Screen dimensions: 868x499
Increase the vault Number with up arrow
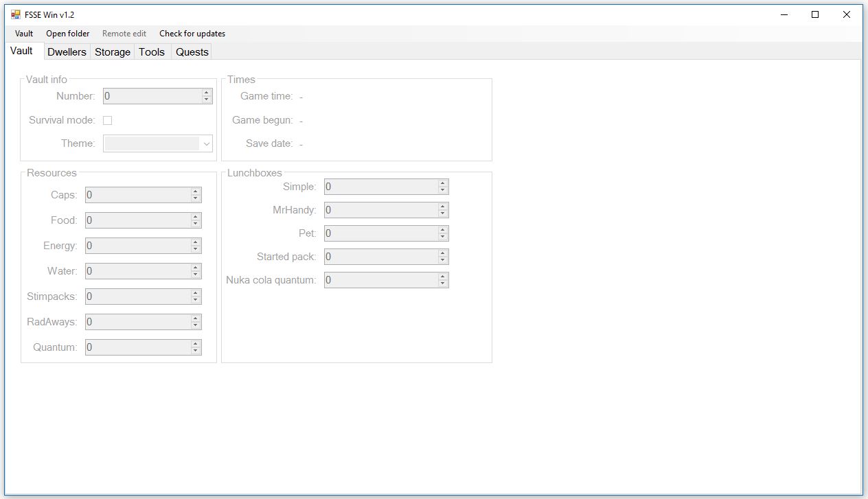pos(207,93)
